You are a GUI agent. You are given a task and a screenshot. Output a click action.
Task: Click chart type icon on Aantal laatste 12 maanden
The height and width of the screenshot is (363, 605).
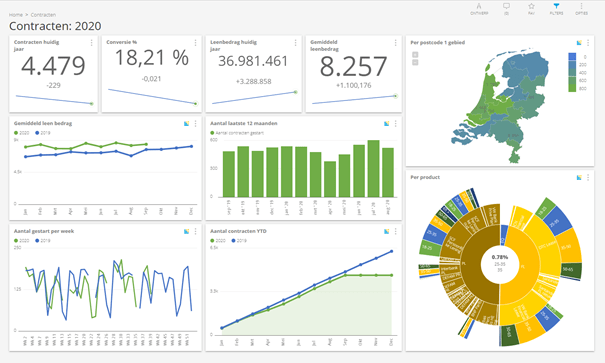click(387, 123)
